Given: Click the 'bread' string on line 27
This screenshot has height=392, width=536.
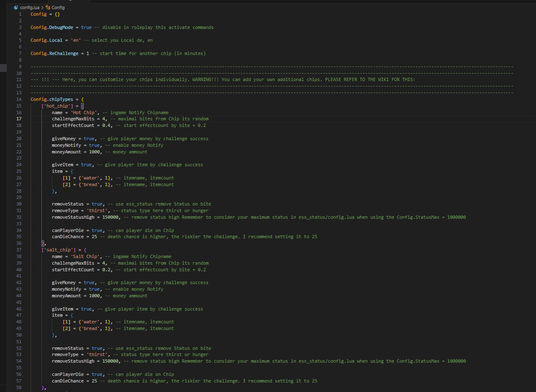Looking at the screenshot, I should click(x=90, y=184).
